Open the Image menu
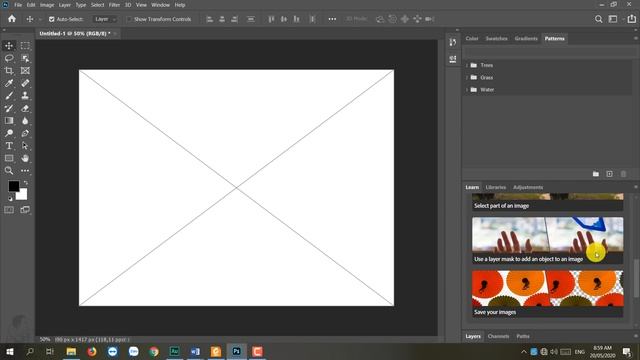640x360 pixels. [x=47, y=5]
